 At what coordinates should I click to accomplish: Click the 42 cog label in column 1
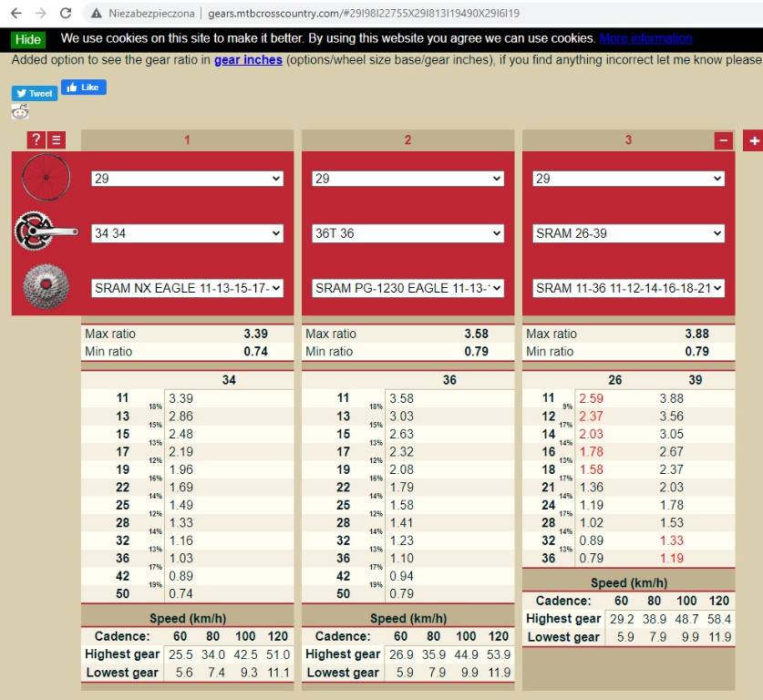point(123,576)
